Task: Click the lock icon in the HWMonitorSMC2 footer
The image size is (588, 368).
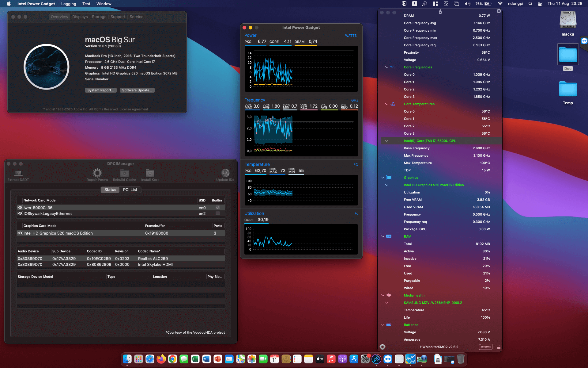Action: (499, 347)
